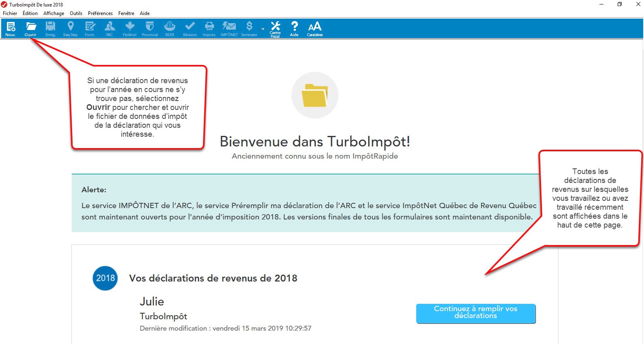Select the EasyStep location pin icon
The height and width of the screenshot is (344, 644).
point(71,29)
